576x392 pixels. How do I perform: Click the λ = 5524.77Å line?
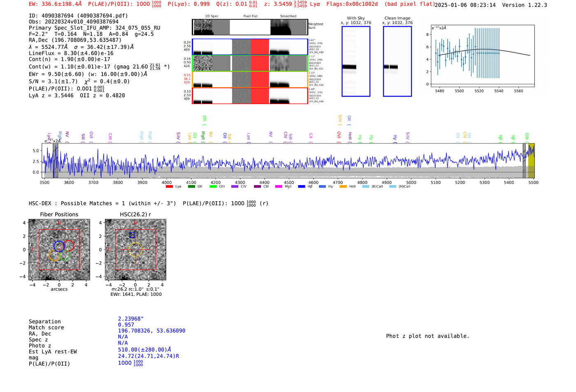click(x=81, y=47)
